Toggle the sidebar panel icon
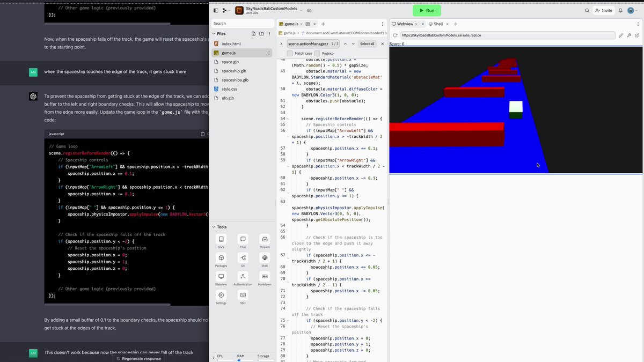Screen dimensions: 644x362 pyautogui.click(x=216, y=10)
